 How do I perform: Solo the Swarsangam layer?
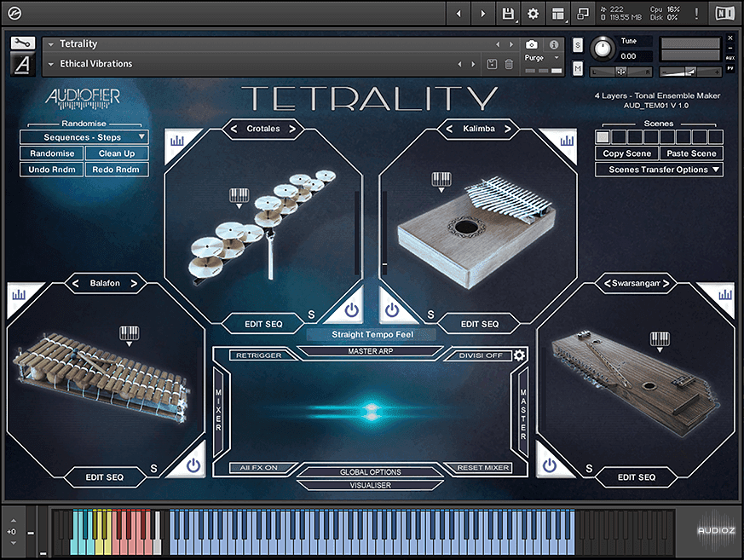click(x=589, y=469)
